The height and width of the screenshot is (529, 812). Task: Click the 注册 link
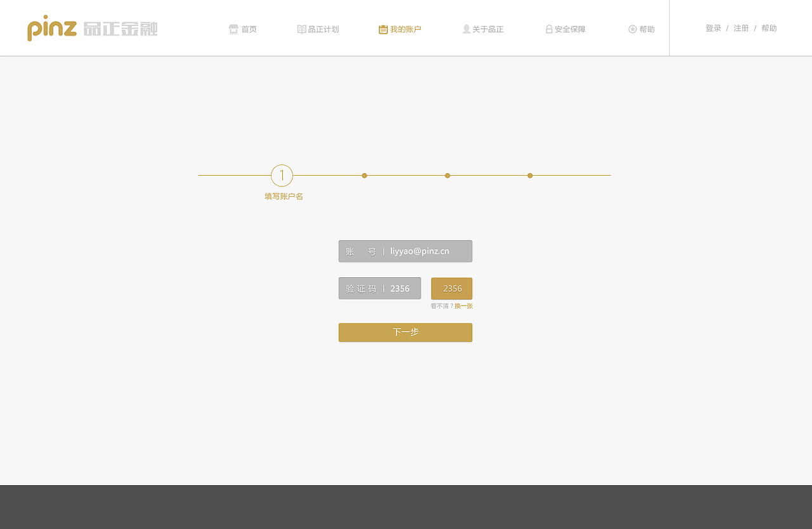tap(741, 29)
